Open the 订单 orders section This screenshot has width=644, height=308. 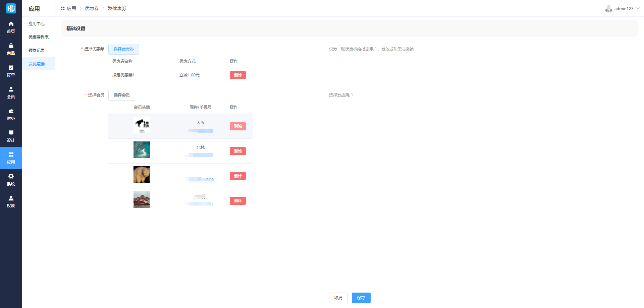[x=11, y=71]
